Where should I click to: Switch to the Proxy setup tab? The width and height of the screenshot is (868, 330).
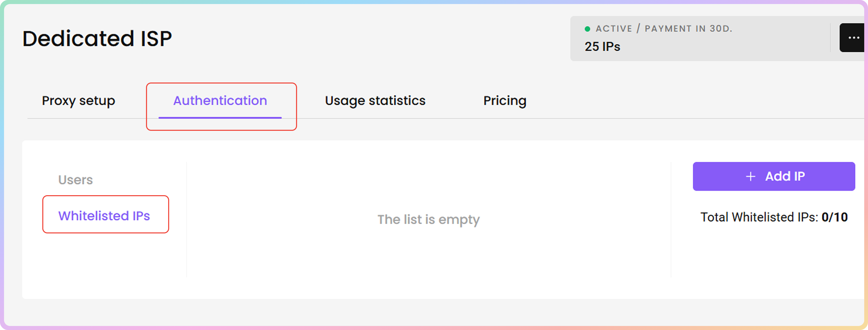point(79,101)
